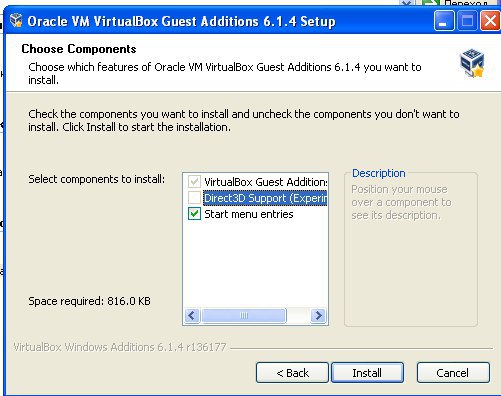Viewport: 501px width, 396px height.
Task: Select the VirtualBox Guest Additions row label
Action: (x=265, y=182)
